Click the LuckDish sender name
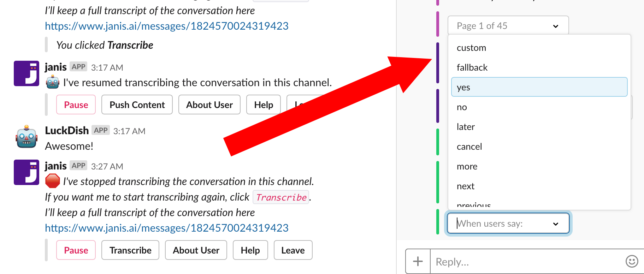 click(67, 130)
